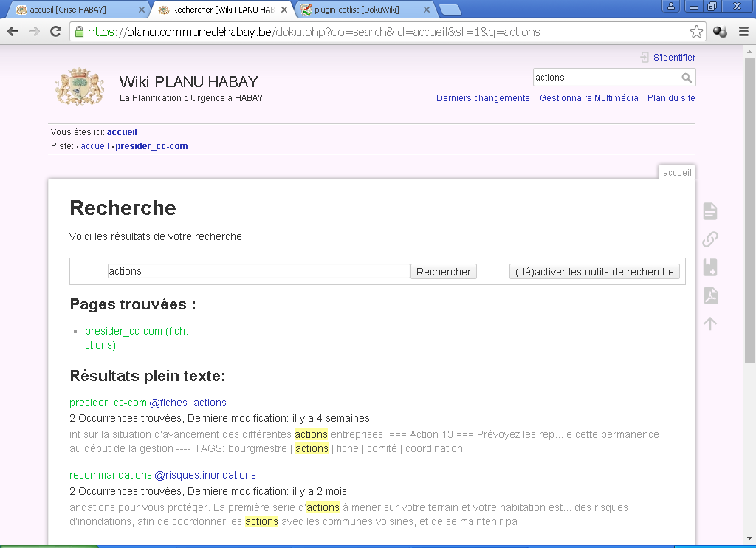The height and width of the screenshot is (548, 756).
Task: Open the S'identifier login link
Action: (673, 58)
